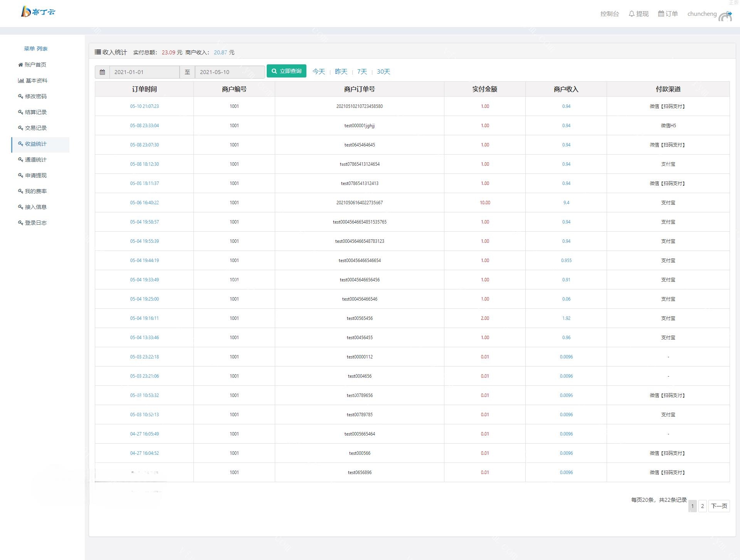The height and width of the screenshot is (560, 740).
Task: Open the 结算记录 menu item
Action: click(32, 112)
